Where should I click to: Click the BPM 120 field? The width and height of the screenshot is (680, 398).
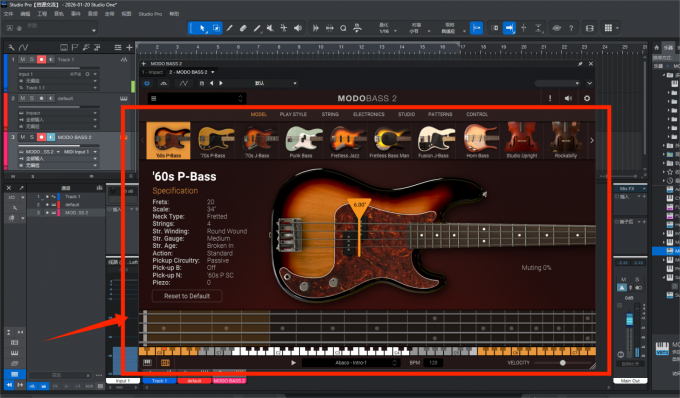coord(433,363)
